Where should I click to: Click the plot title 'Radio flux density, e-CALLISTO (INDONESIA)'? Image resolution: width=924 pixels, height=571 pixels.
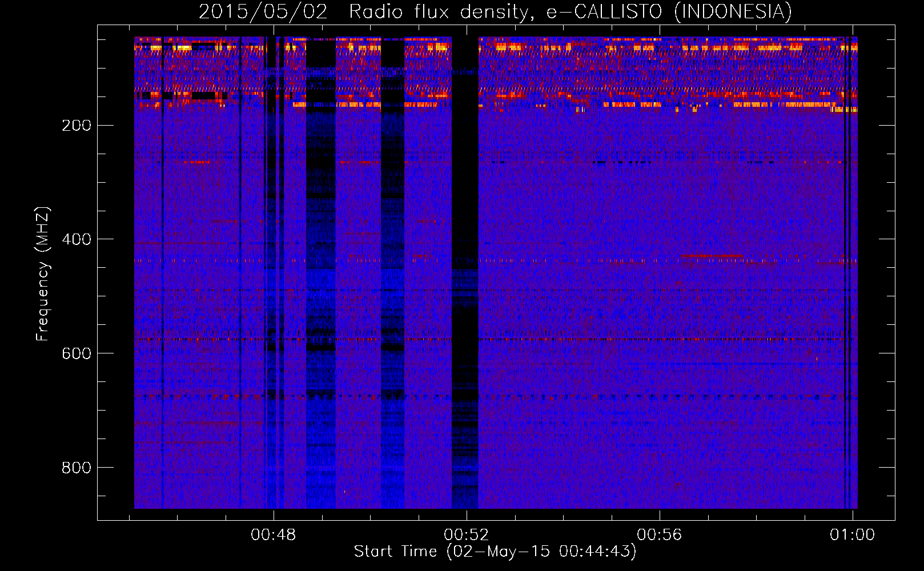pyautogui.click(x=570, y=12)
